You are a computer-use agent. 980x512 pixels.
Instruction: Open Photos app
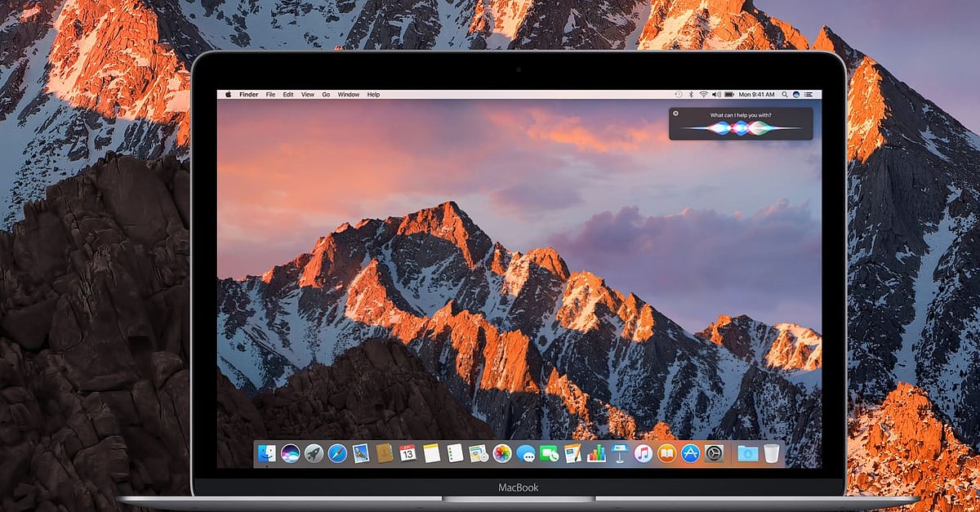click(x=501, y=455)
